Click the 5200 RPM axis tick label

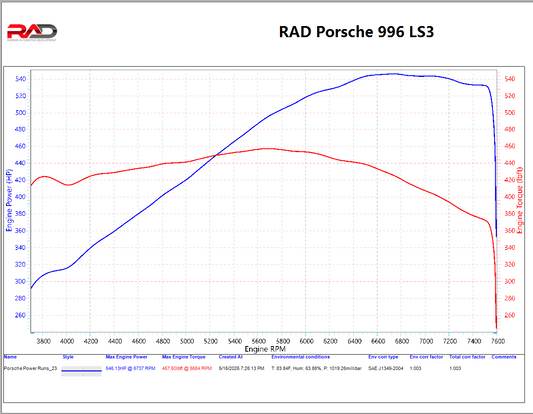tap(210, 341)
